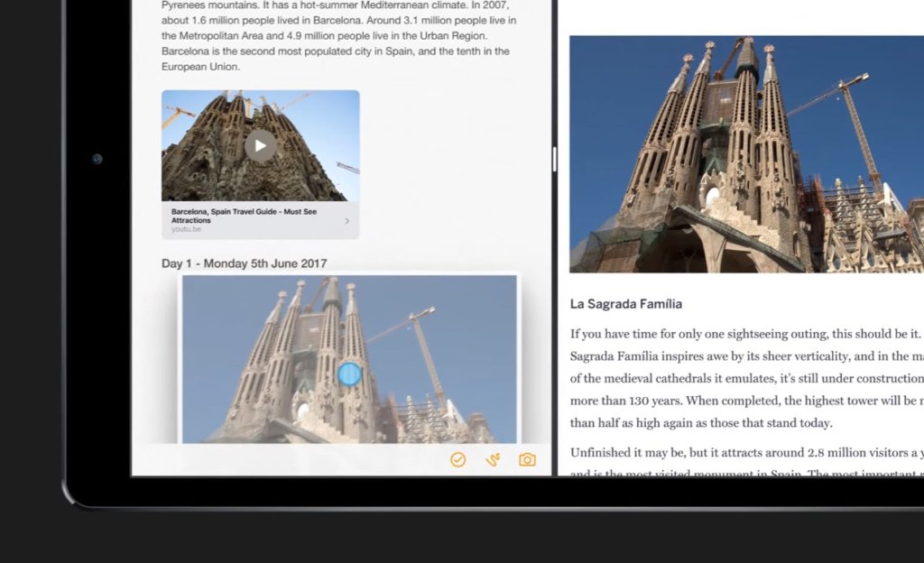This screenshot has width=924, height=563.
Task: Play the Barcelona travel guide video
Action: click(260, 145)
